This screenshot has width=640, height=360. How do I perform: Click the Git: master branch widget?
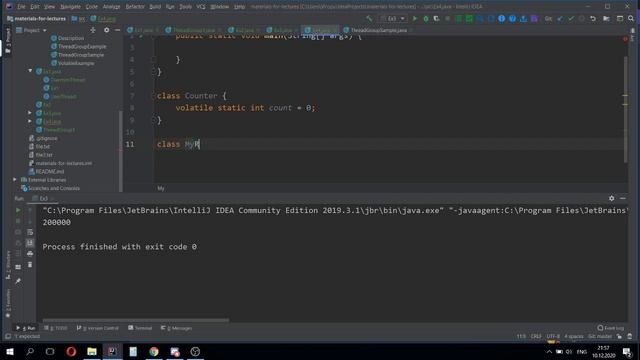click(x=600, y=337)
